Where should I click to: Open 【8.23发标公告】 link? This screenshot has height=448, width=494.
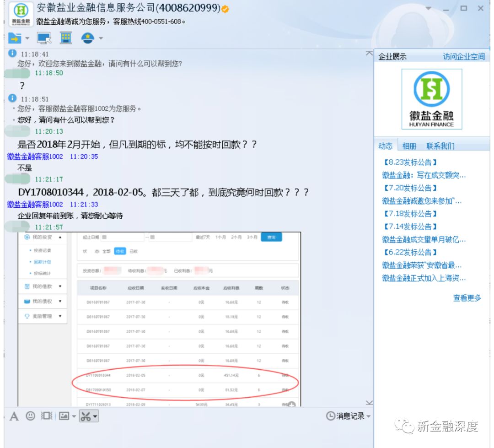(410, 162)
